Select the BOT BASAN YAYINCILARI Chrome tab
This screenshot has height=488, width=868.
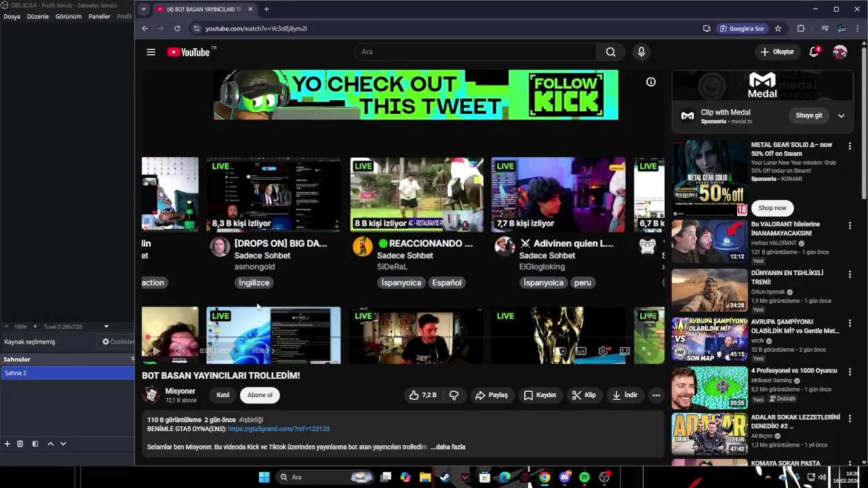(204, 9)
